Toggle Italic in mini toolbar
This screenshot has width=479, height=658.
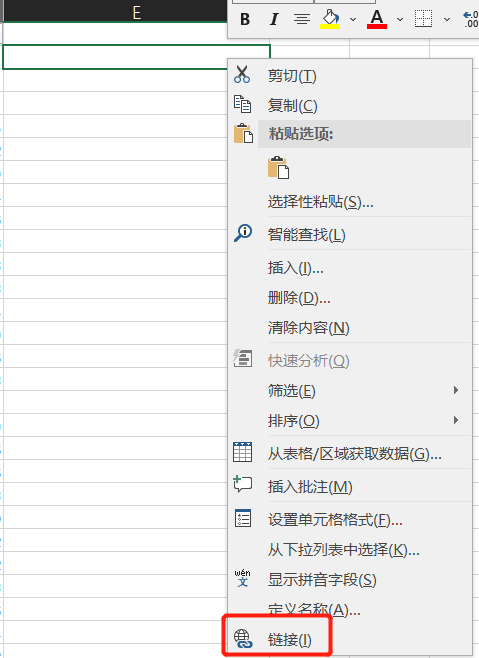pyautogui.click(x=274, y=19)
